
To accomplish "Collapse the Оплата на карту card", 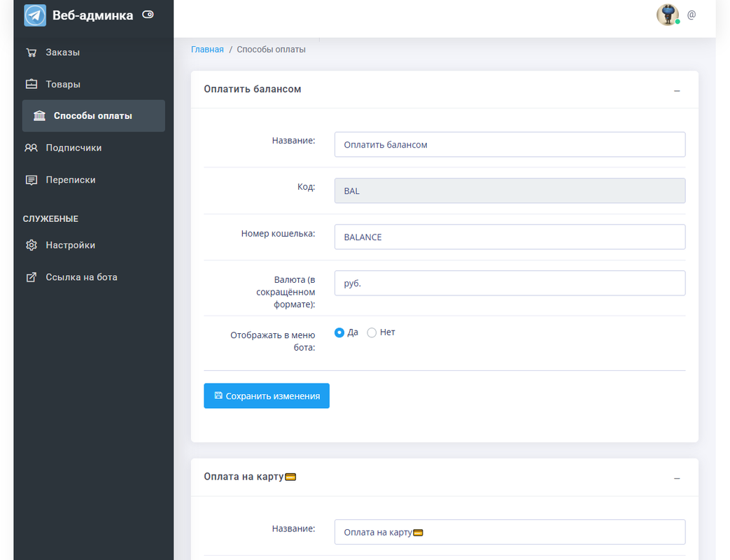I will 677,479.
